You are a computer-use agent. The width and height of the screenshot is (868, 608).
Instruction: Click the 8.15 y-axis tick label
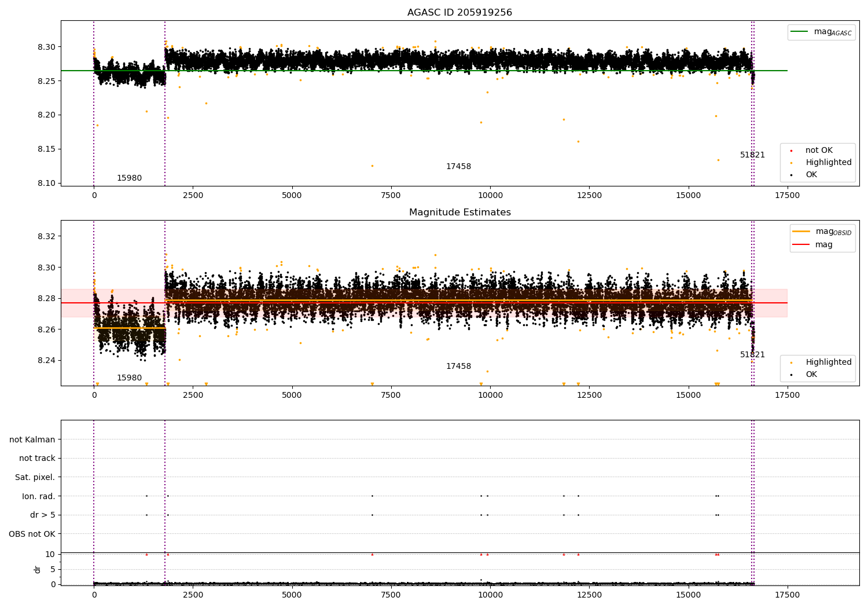click(x=46, y=149)
